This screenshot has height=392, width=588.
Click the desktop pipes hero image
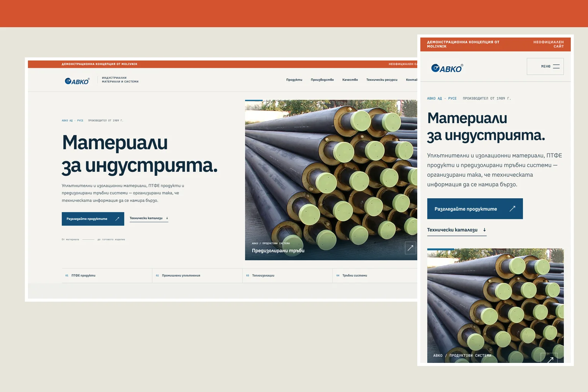point(331,180)
